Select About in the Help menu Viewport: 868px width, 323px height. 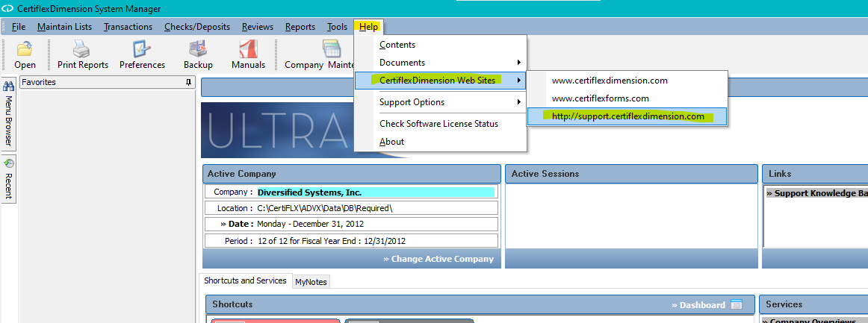(441, 142)
